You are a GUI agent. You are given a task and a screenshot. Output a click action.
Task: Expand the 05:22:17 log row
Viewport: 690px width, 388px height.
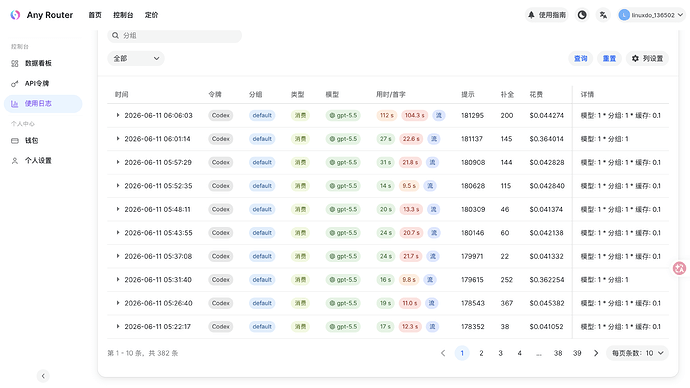coord(118,326)
